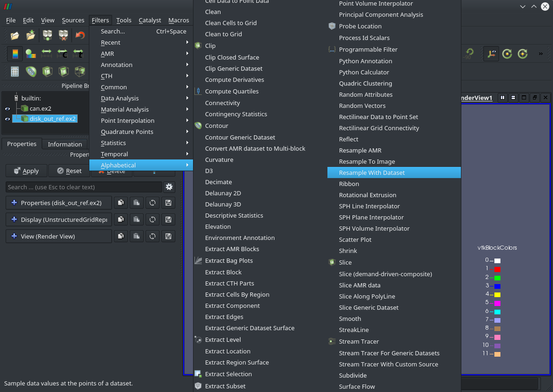The image size is (553, 392).
Task: Click the Edit Color Map icon
Action: 31,54
